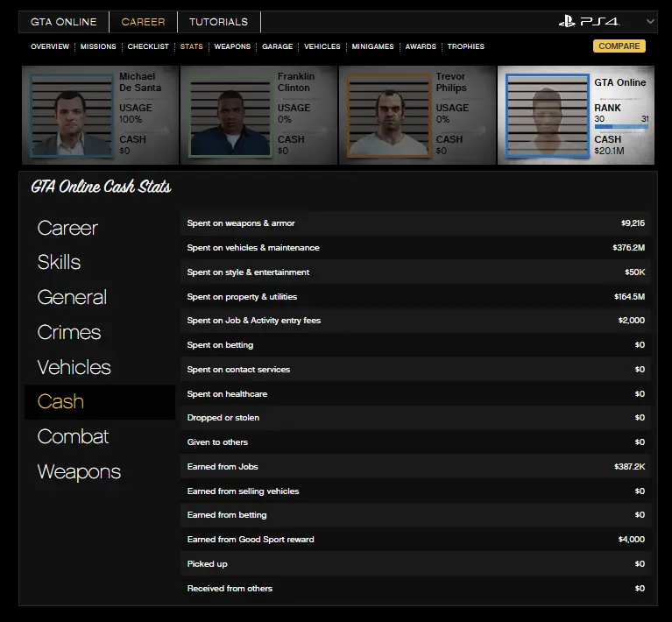This screenshot has width=672, height=622.
Task: Go to the Overview subsection
Action: (x=50, y=46)
